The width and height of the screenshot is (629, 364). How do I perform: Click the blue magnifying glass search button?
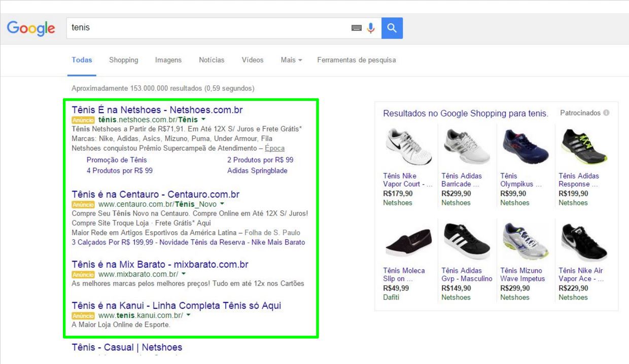click(x=392, y=28)
